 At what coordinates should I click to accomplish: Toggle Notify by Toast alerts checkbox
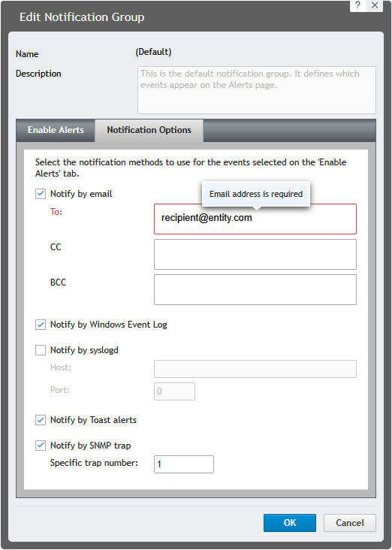41,420
